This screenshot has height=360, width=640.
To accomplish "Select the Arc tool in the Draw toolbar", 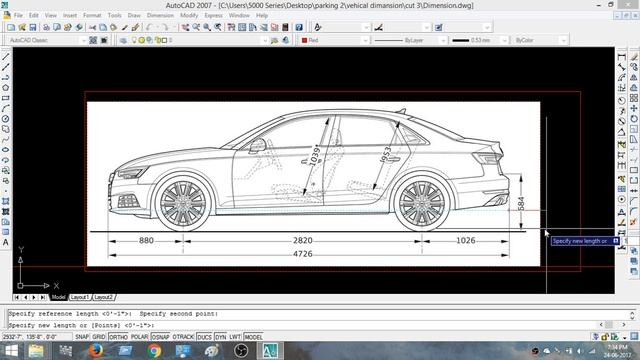I will tap(6, 108).
